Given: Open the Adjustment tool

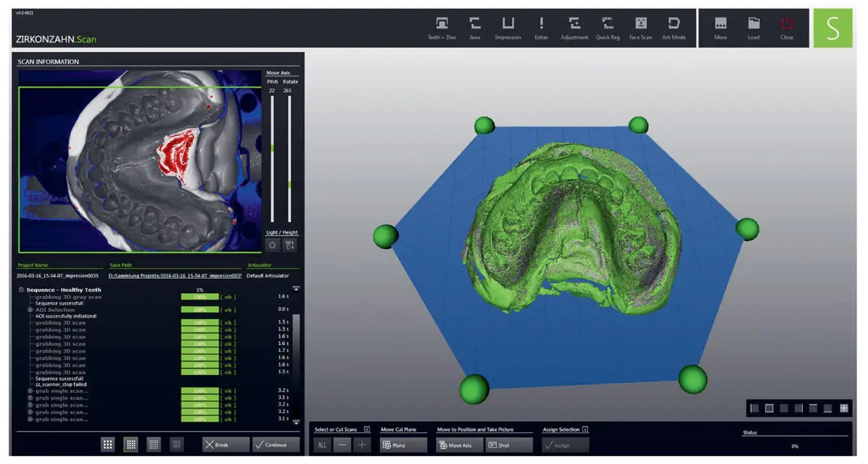Looking at the screenshot, I should point(574,27).
